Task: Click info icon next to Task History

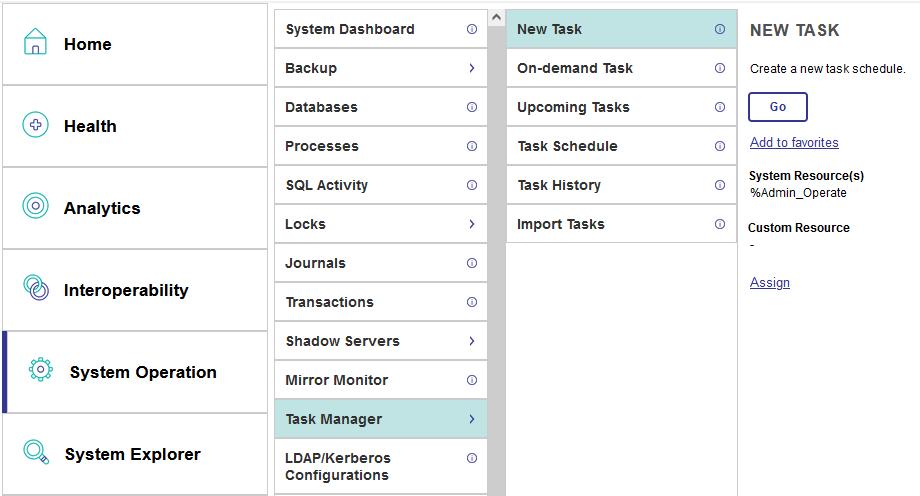Action: click(x=720, y=185)
